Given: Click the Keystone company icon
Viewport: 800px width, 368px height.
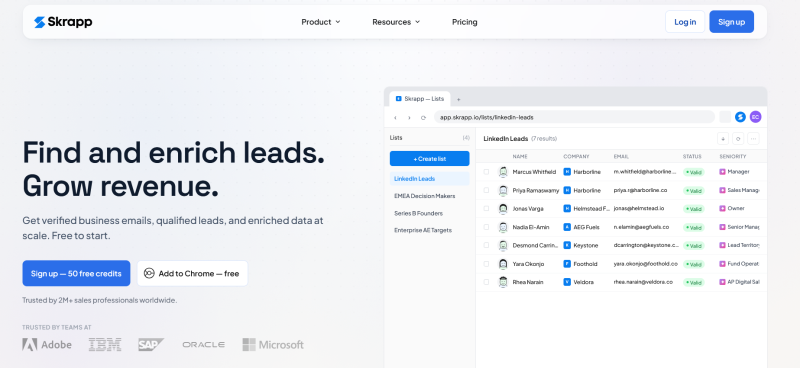Looking at the screenshot, I should (567, 246).
